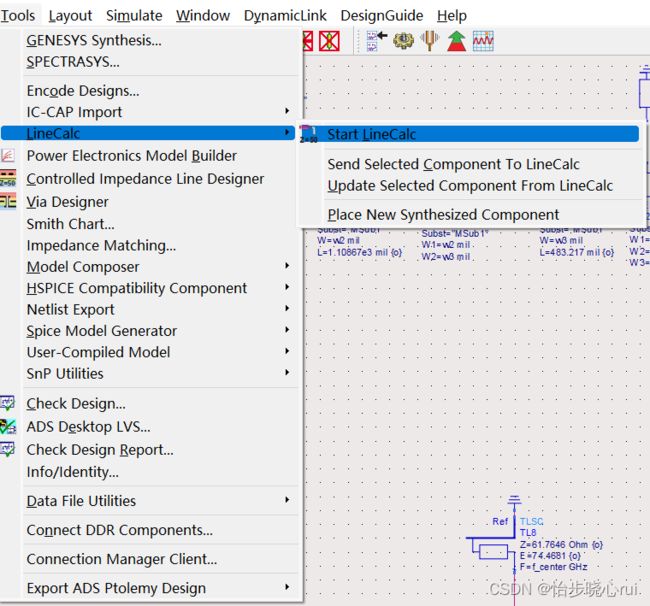This screenshot has height=606, width=650.
Task: Select the TLSC TL8 component label
Action: [x=531, y=527]
